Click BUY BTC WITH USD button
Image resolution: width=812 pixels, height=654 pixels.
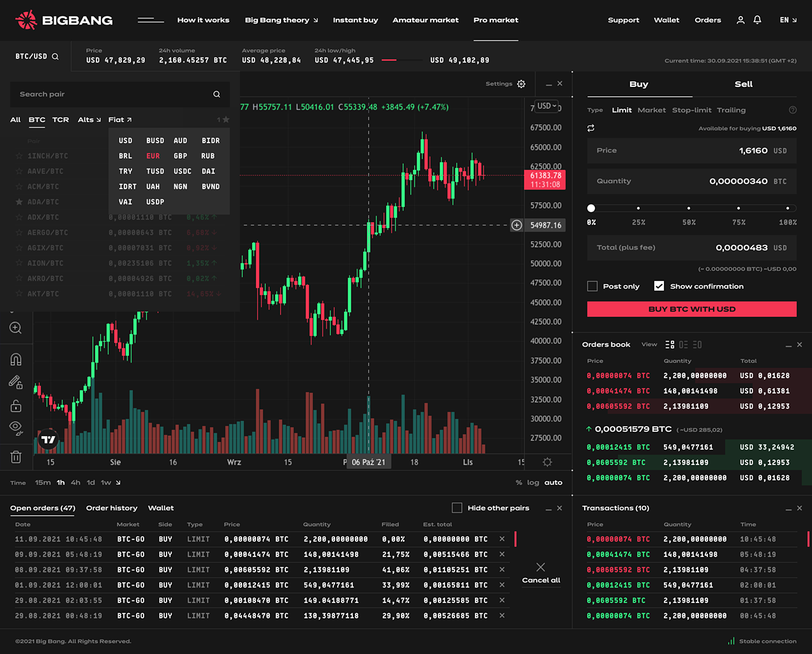[x=692, y=309]
